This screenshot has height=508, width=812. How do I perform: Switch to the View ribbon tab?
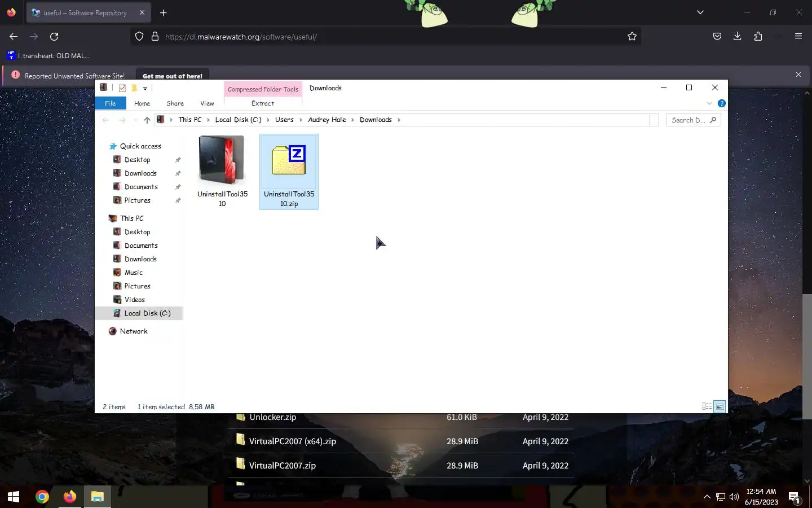[x=207, y=103]
